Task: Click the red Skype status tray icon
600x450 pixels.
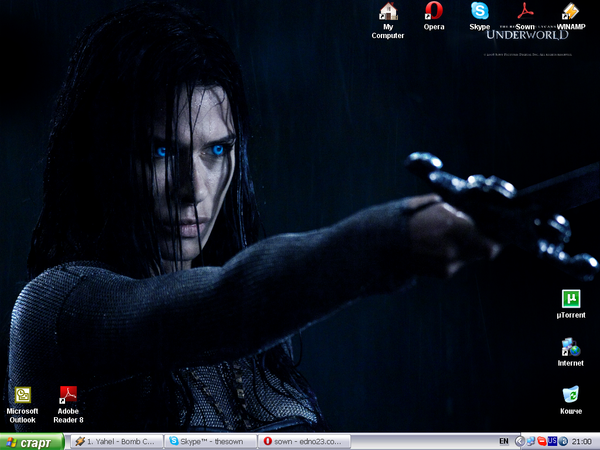Action: tap(541, 442)
